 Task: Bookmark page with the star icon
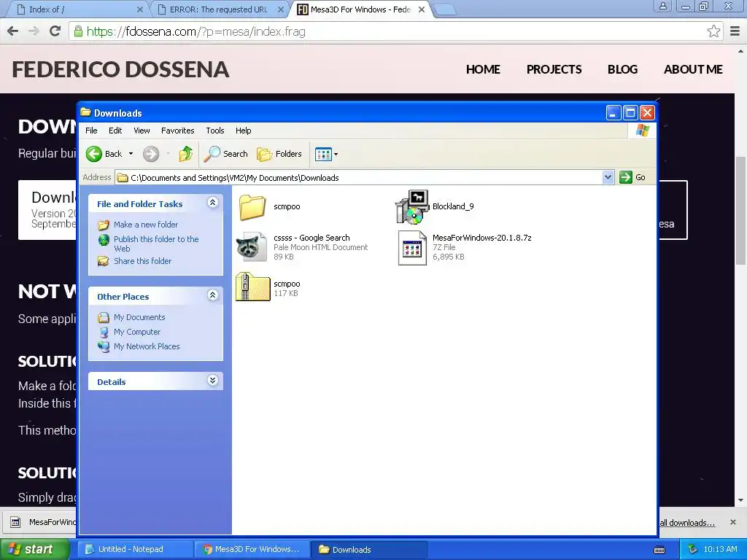[713, 31]
